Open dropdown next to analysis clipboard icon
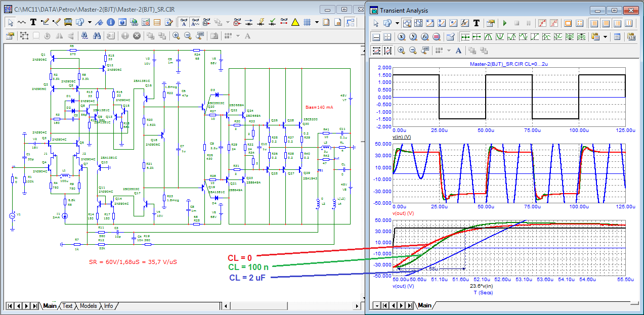 pyautogui.click(x=605, y=37)
